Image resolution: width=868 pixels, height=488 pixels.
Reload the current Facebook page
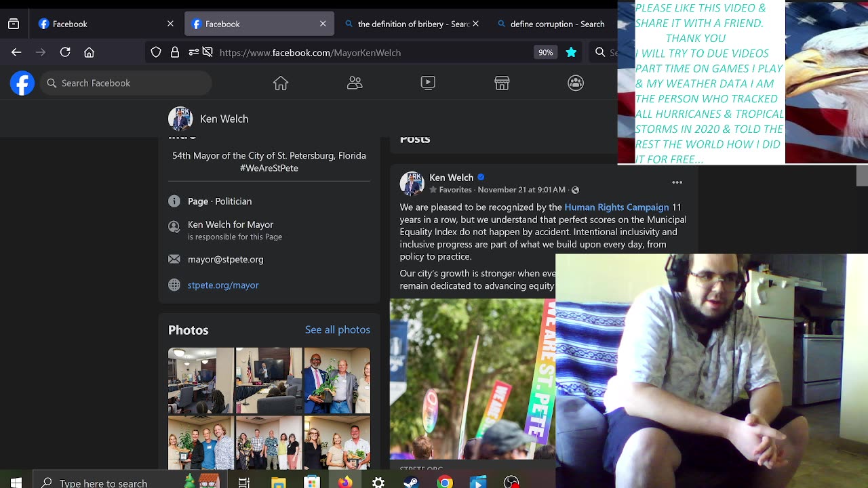65,52
